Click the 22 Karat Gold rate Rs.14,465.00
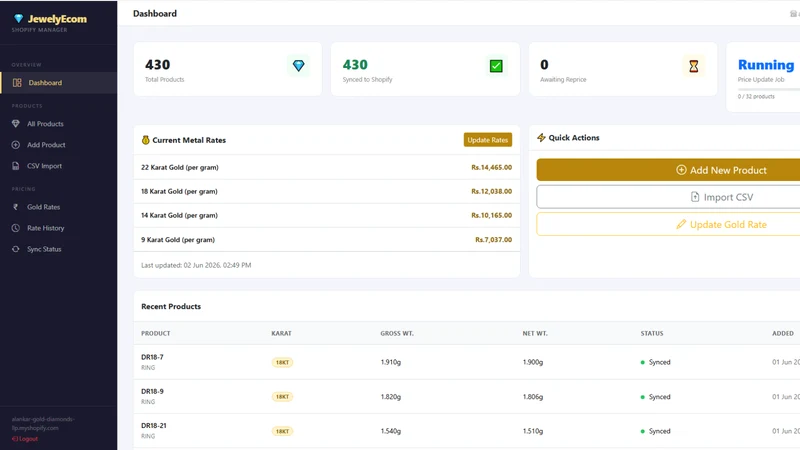Screen dimensions: 800x450 491,167
